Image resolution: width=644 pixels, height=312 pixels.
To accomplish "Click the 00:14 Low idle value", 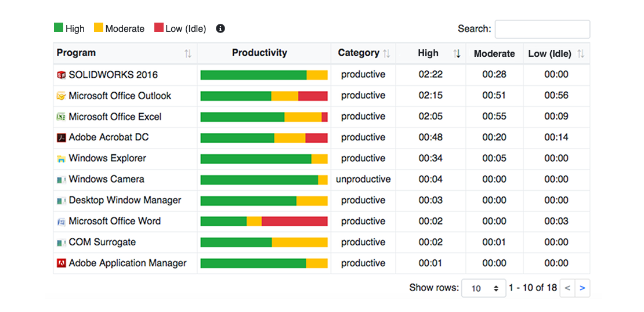I will click(556, 137).
